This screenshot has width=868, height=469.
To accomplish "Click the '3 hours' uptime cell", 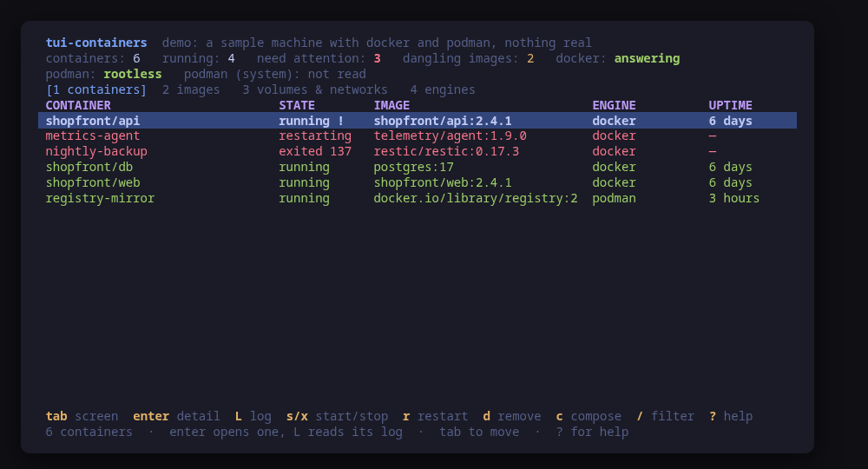I will 734,198.
